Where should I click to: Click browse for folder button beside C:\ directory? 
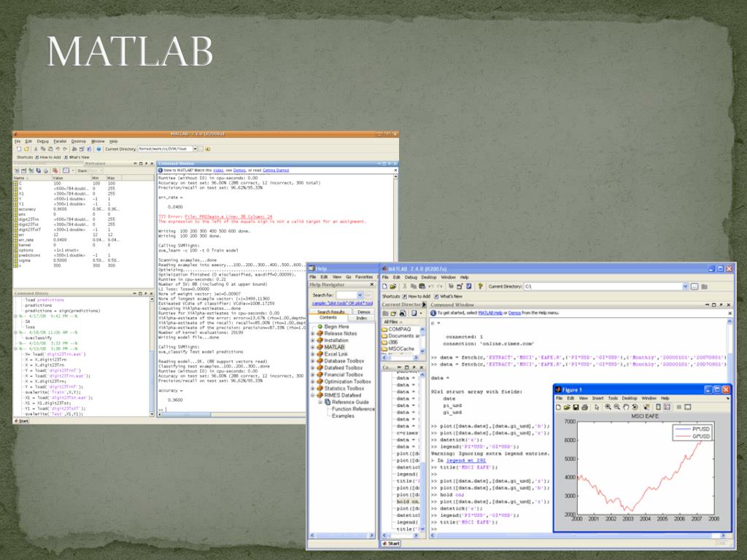694,286
